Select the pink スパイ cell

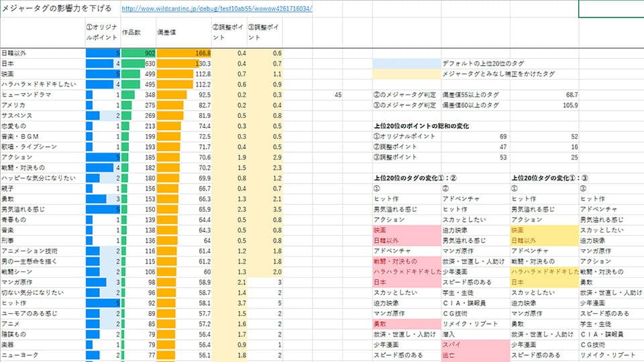tap(475, 344)
